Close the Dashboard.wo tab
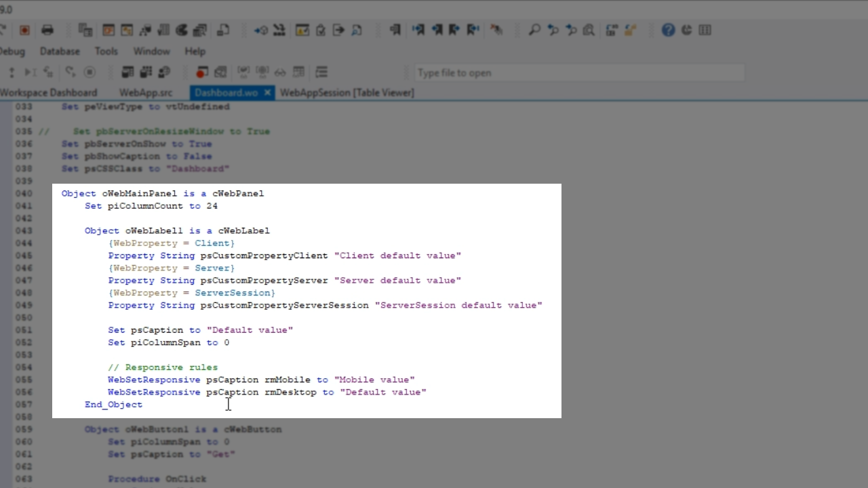This screenshot has height=488, width=868. [x=267, y=93]
